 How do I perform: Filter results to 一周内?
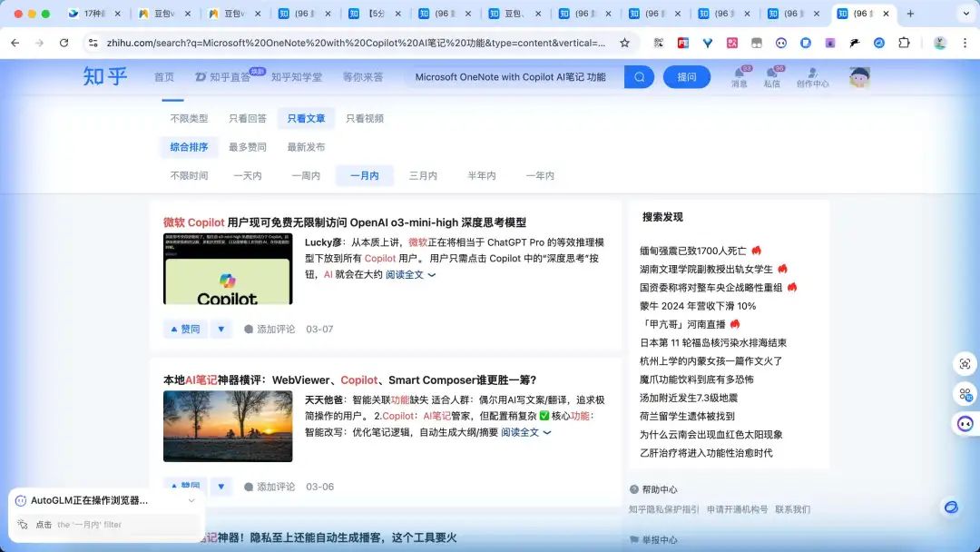click(306, 175)
